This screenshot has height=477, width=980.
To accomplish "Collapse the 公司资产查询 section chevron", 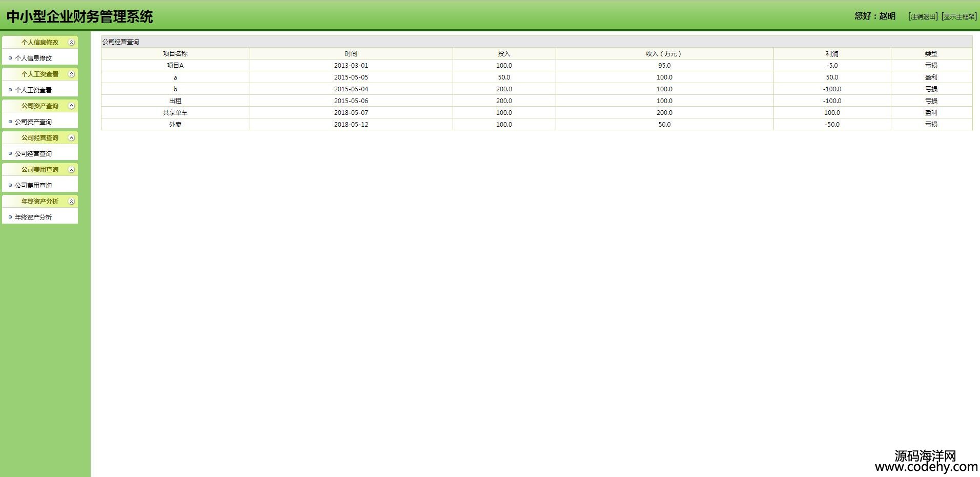I will (x=72, y=106).
